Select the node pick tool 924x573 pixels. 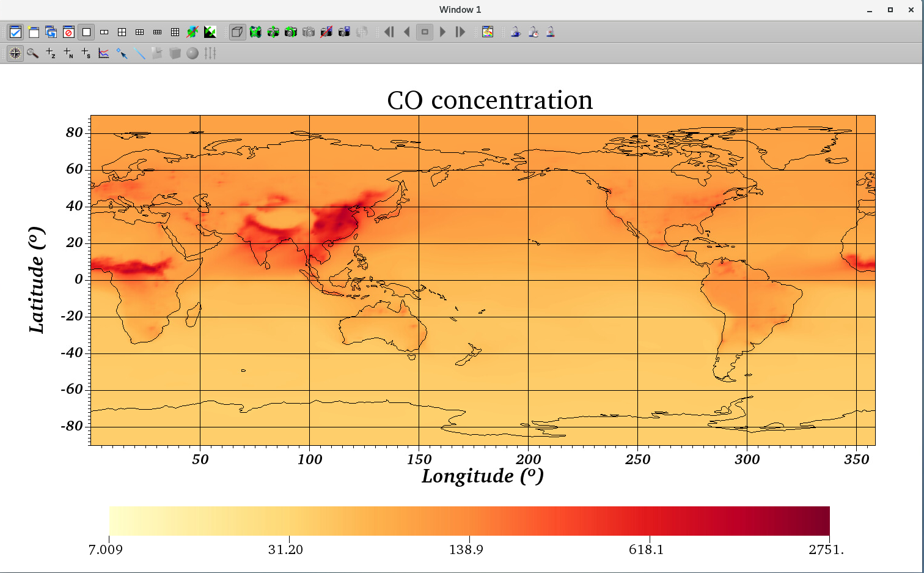(68, 54)
